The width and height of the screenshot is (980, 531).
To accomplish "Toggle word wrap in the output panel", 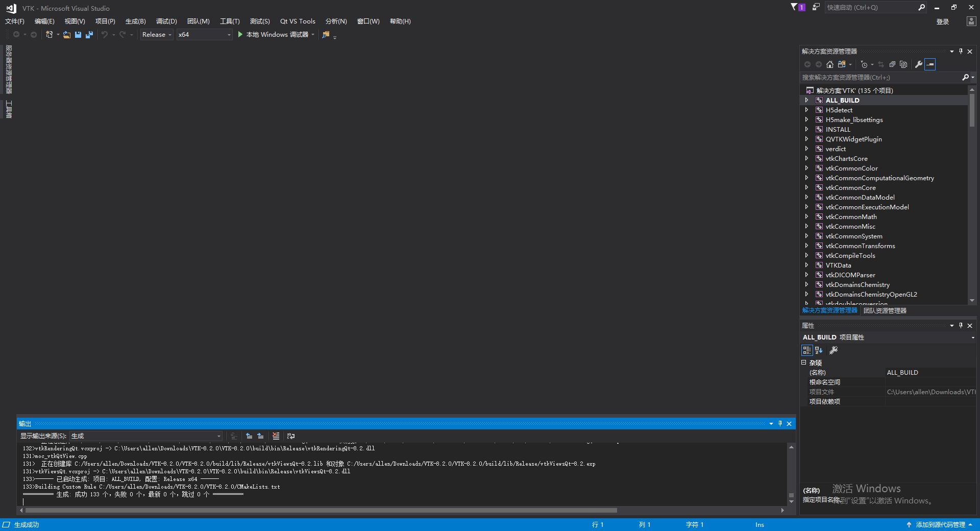I will point(290,436).
